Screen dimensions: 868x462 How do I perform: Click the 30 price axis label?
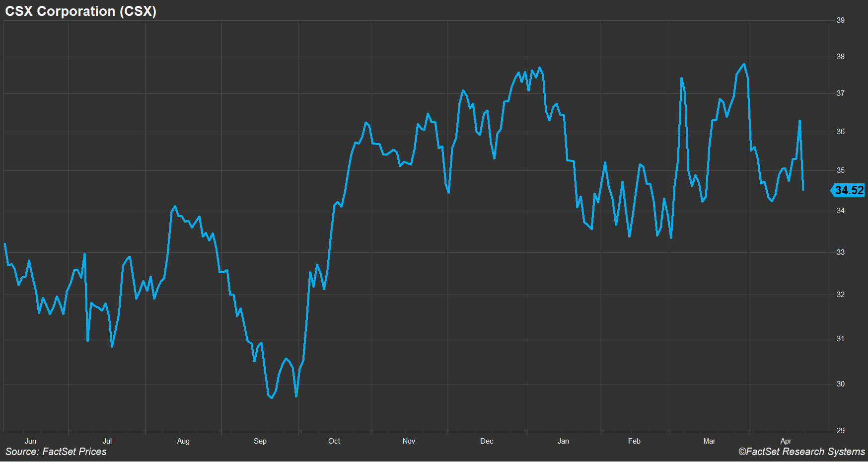pos(840,384)
